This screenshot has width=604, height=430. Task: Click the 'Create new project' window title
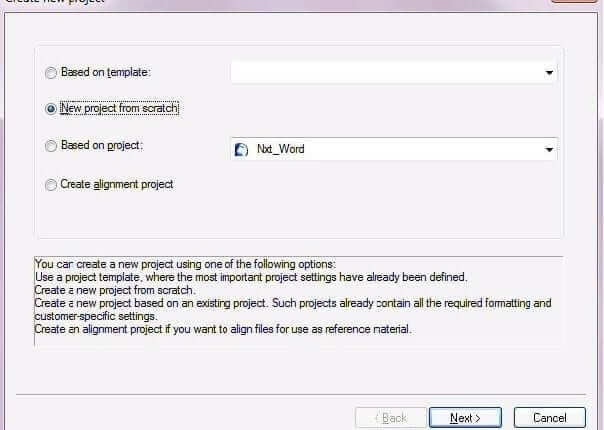coord(54,1)
